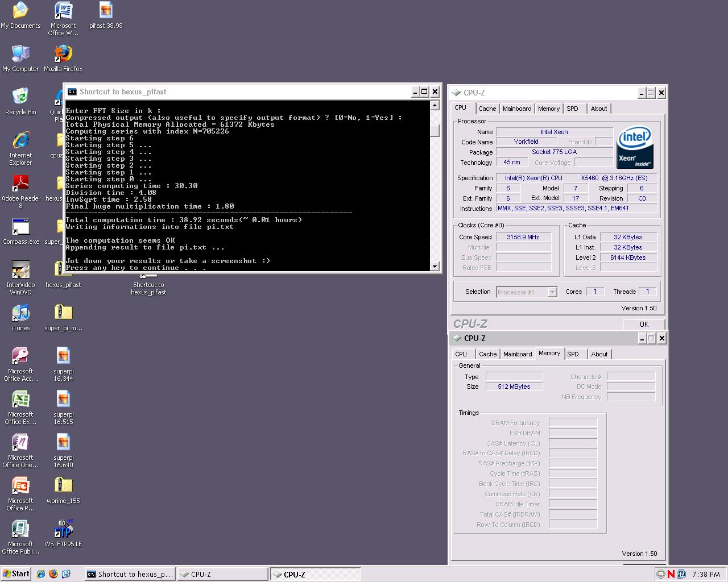Click the red N tray icon
Screen dimensions: 728x582
point(671,574)
